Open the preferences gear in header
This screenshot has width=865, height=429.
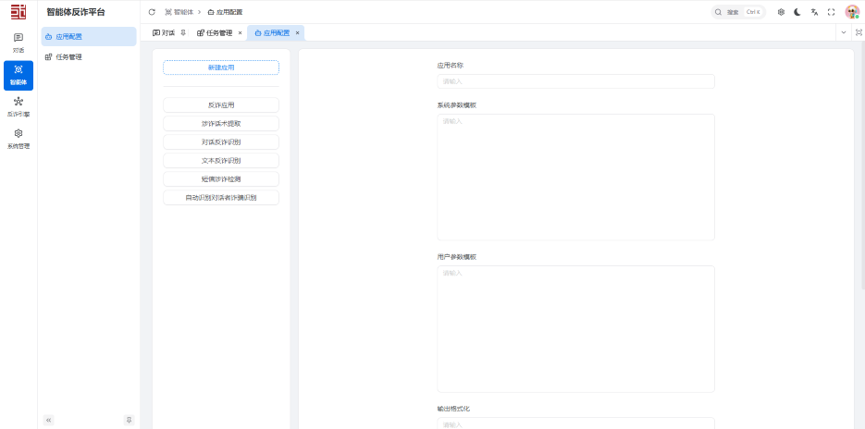pos(781,12)
